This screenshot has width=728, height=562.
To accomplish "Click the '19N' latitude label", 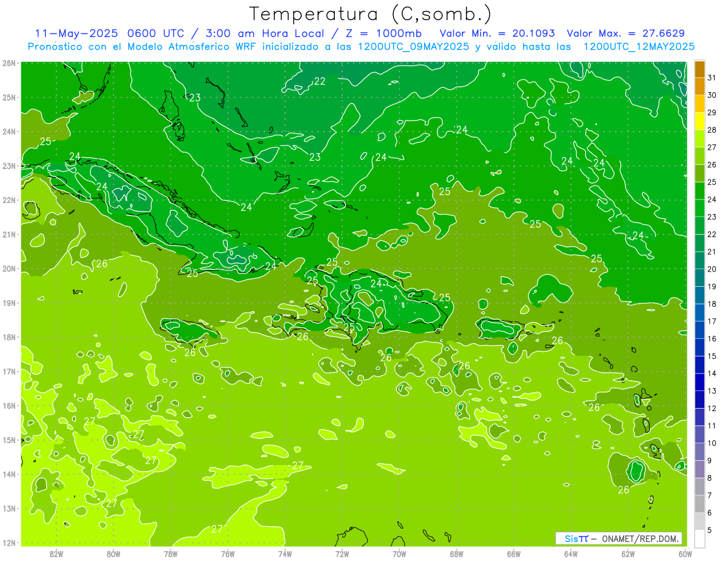I will click(x=9, y=303).
